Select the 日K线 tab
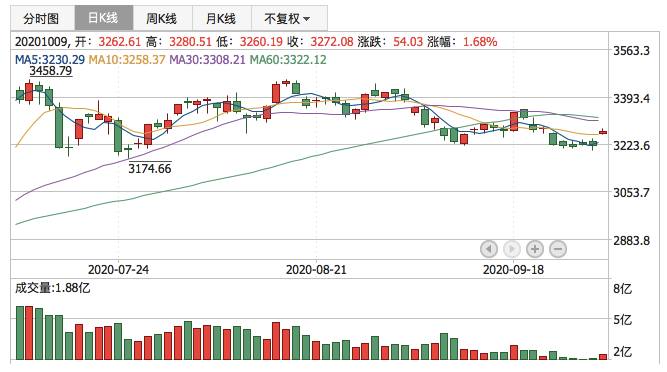Viewport: 667px width, 372px height. tap(104, 18)
